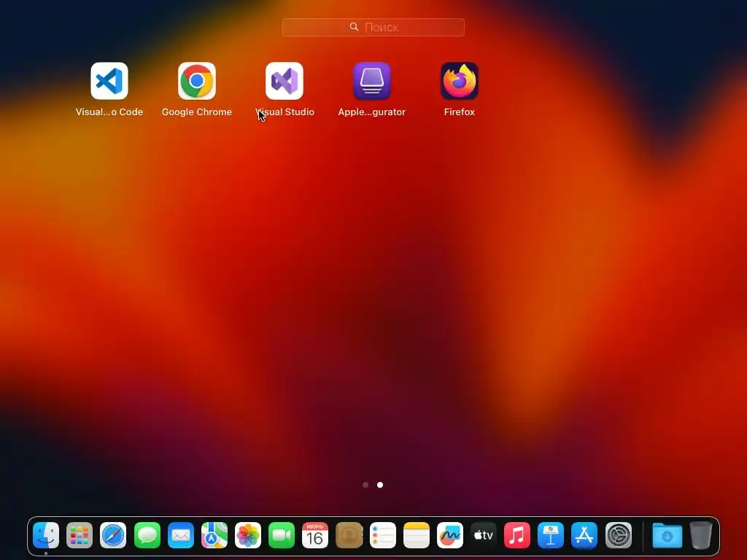
Task: Open Calendar showing 16 in Dock
Action: [x=315, y=535]
